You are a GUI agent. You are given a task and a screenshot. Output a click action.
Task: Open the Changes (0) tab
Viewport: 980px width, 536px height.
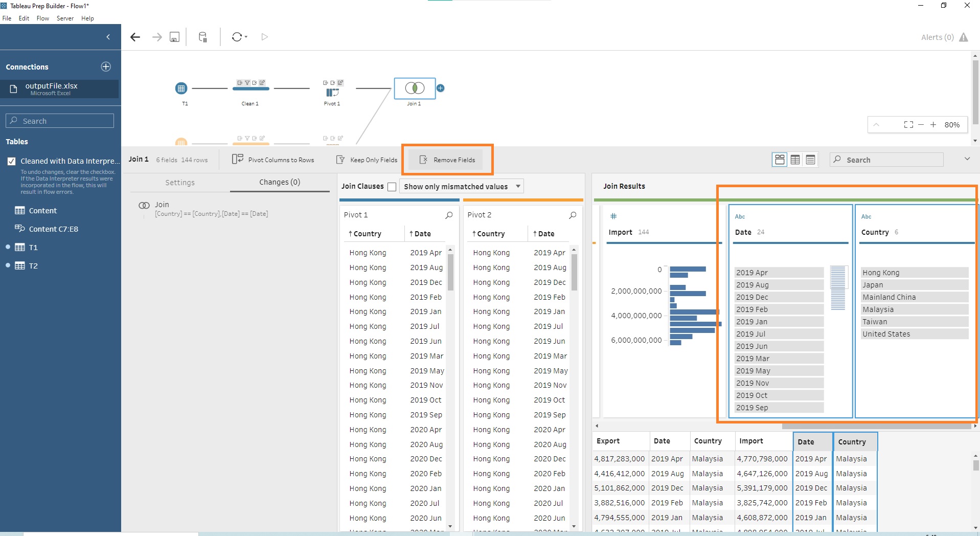[280, 182]
